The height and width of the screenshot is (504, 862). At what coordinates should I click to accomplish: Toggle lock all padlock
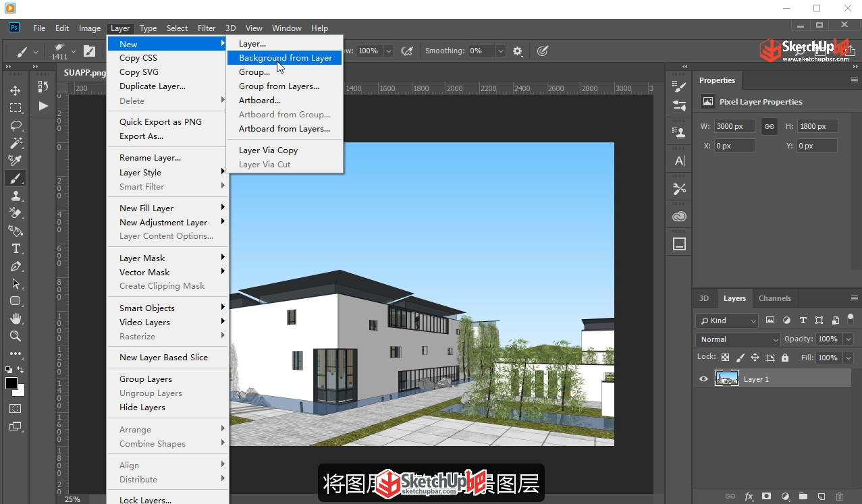pos(785,358)
